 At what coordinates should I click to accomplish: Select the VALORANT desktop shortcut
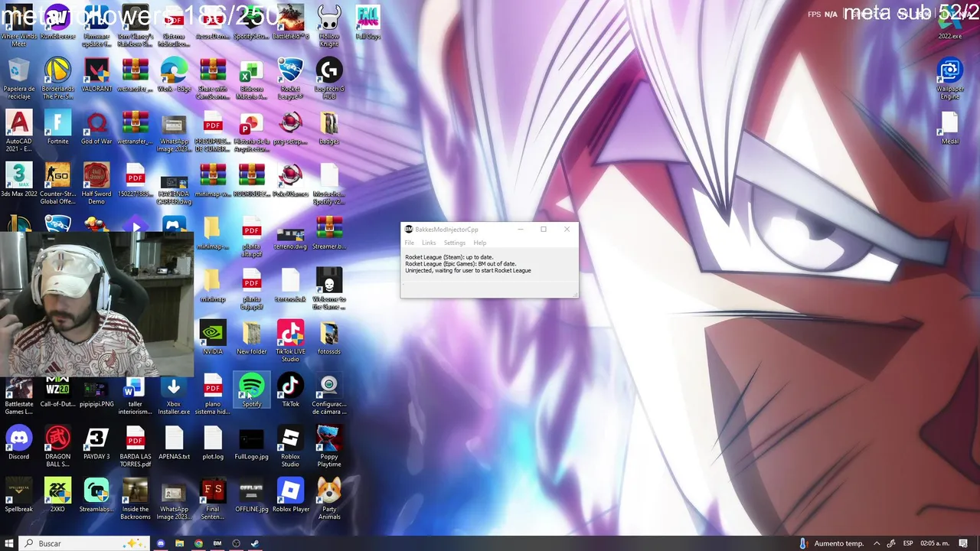[96, 75]
